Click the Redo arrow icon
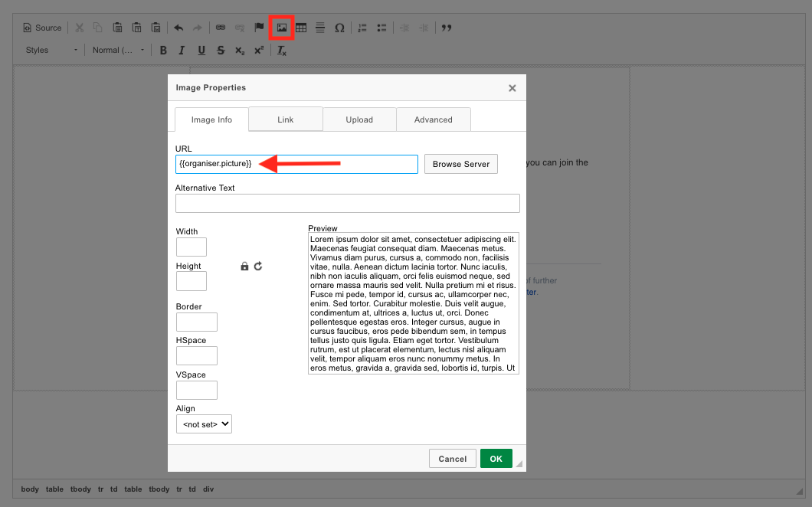 (198, 28)
